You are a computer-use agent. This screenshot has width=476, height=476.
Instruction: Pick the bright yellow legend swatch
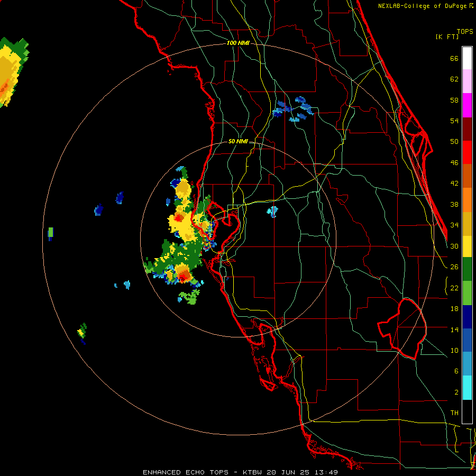(467, 246)
